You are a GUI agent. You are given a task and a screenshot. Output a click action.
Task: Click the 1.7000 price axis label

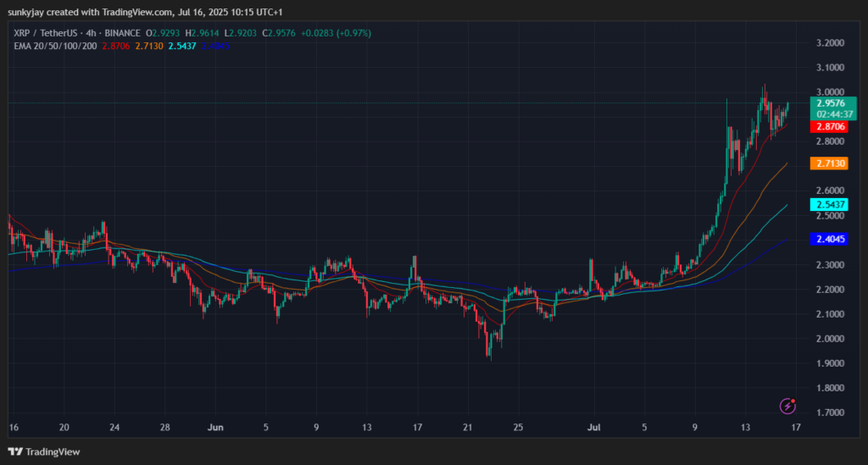point(830,412)
